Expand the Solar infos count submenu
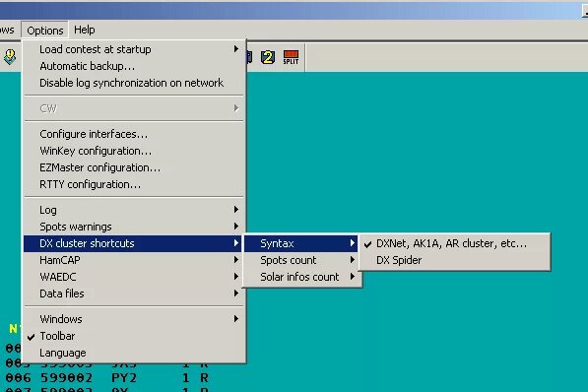 pos(301,277)
